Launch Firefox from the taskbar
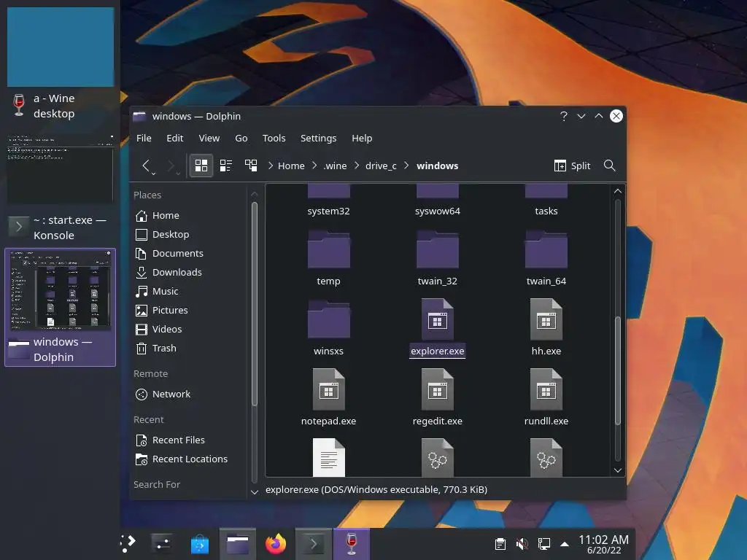Image resolution: width=747 pixels, height=560 pixels. click(x=275, y=543)
